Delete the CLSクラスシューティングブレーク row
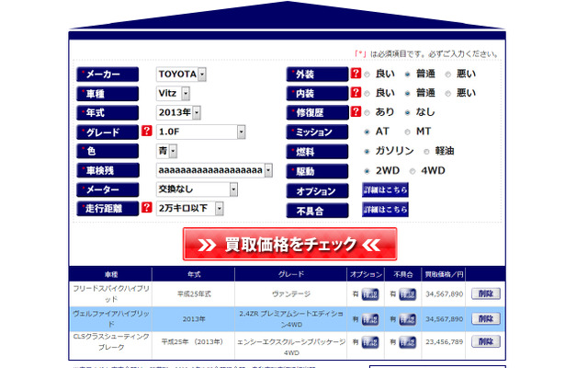 click(486, 341)
